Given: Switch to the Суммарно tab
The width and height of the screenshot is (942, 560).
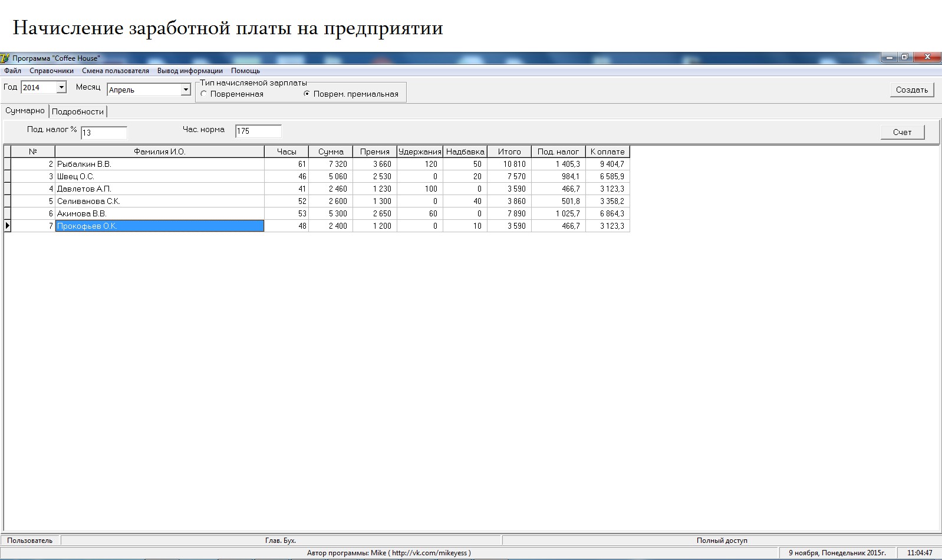Looking at the screenshot, I should [x=25, y=111].
